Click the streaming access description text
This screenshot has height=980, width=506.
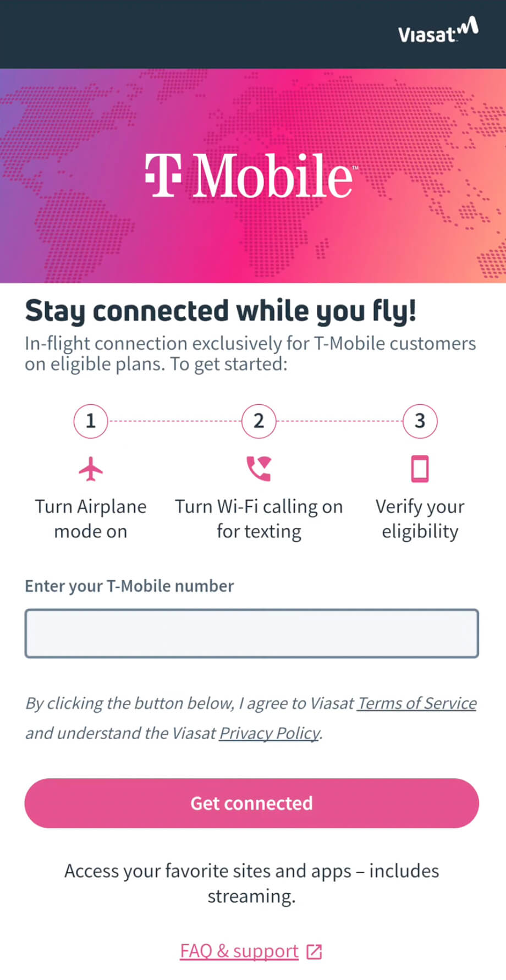[252, 883]
